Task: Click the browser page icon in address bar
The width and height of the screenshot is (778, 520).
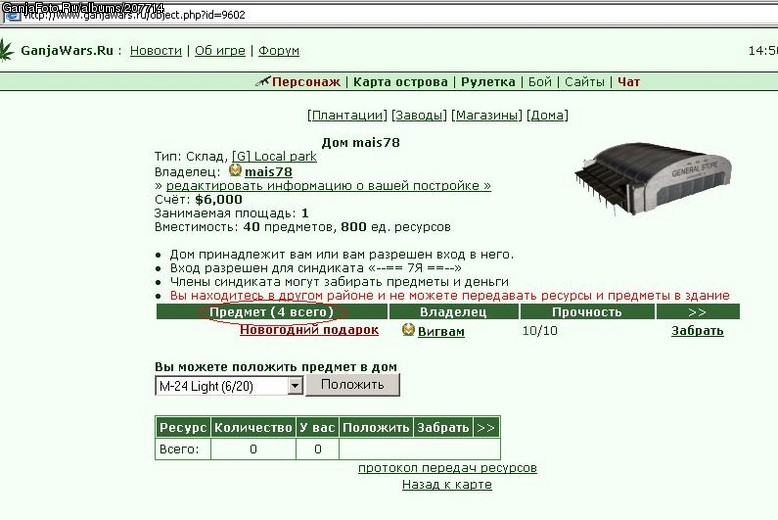Action: 12,15
